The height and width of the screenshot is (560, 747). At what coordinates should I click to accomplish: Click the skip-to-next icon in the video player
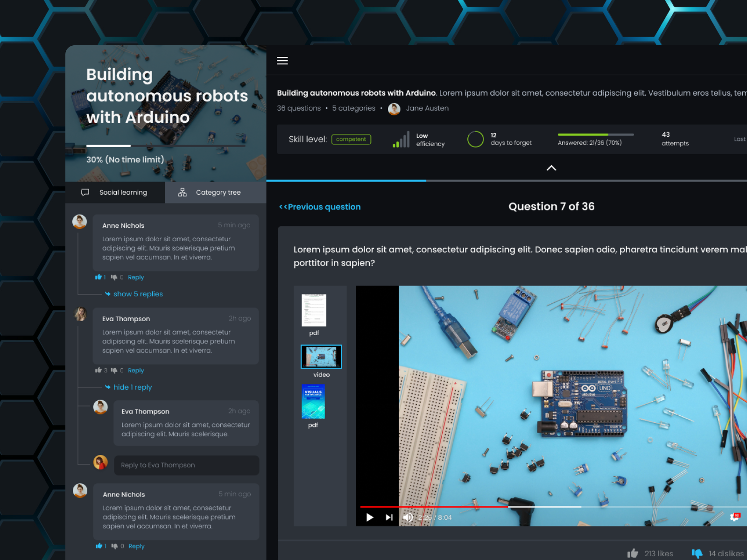tap(388, 517)
